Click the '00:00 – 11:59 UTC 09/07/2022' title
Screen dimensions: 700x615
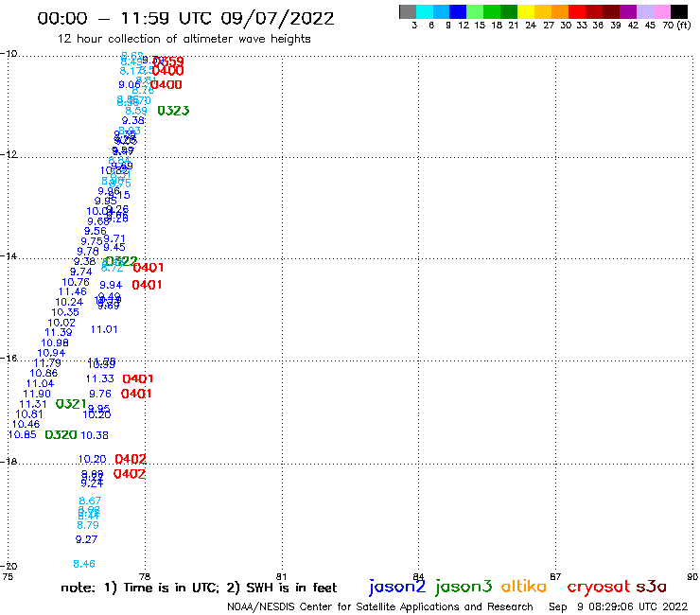(x=185, y=18)
